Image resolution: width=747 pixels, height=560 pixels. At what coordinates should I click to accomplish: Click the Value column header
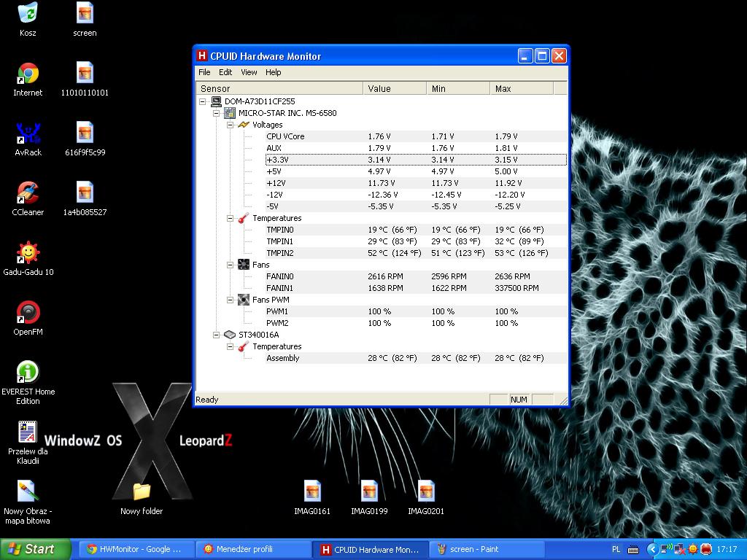tap(395, 88)
